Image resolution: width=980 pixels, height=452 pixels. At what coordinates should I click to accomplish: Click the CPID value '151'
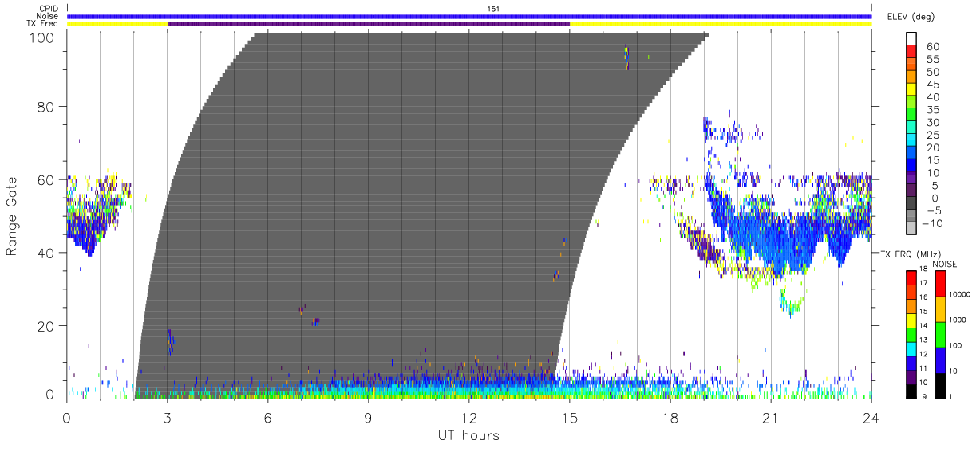(x=494, y=9)
